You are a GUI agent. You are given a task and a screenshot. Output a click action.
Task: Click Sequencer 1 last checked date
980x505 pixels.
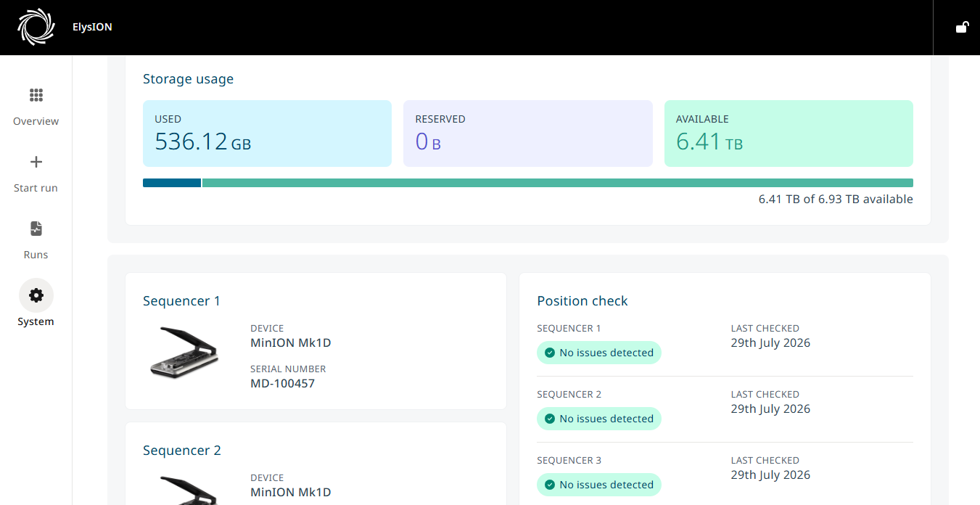(770, 343)
